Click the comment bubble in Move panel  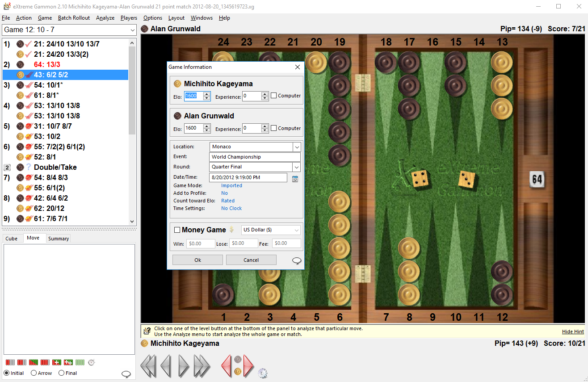pyautogui.click(x=126, y=374)
